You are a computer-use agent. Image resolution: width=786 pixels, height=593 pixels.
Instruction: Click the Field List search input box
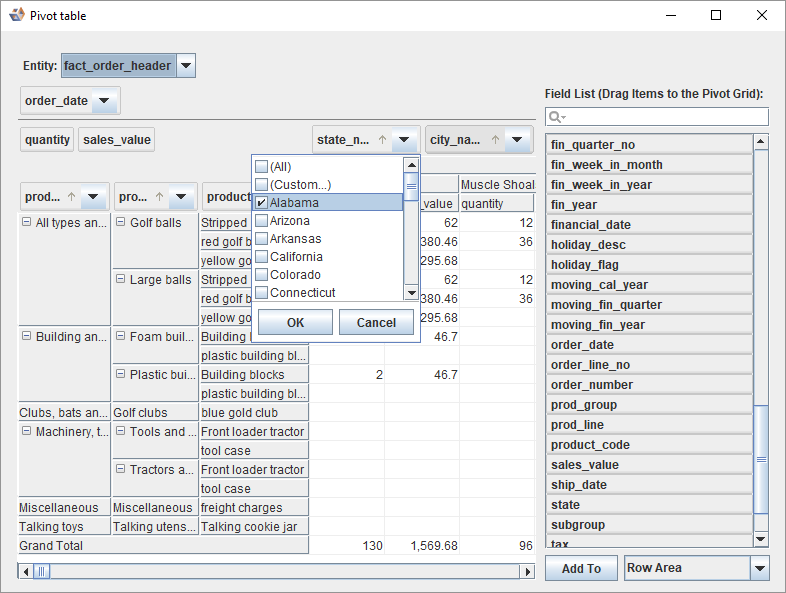(x=665, y=118)
